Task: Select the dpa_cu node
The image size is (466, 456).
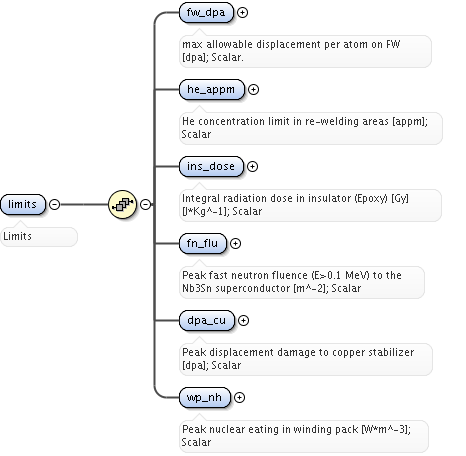Action: (x=207, y=321)
